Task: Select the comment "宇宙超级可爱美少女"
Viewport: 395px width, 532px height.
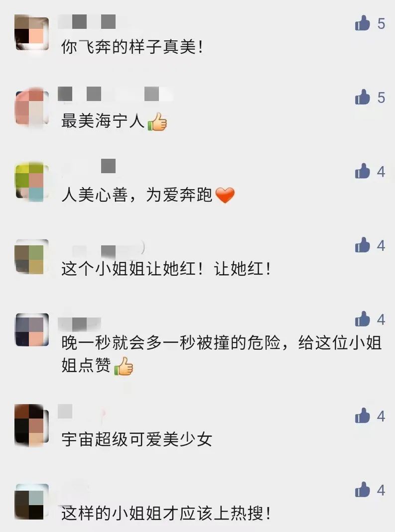Action: pos(137,439)
